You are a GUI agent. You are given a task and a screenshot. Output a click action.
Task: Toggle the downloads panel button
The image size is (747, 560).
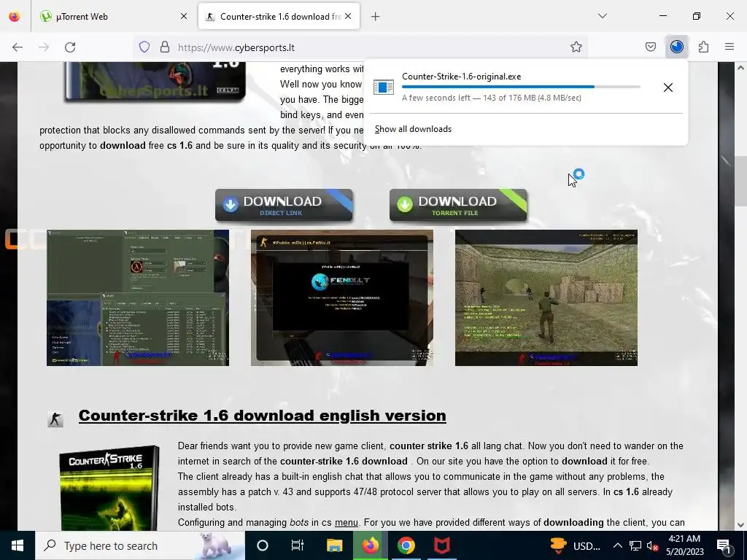pyautogui.click(x=677, y=47)
